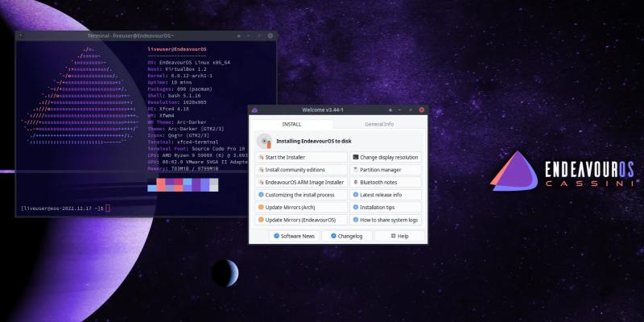The width and height of the screenshot is (644, 322).
Task: Open Change display resolution monitor icon
Action: 356,158
